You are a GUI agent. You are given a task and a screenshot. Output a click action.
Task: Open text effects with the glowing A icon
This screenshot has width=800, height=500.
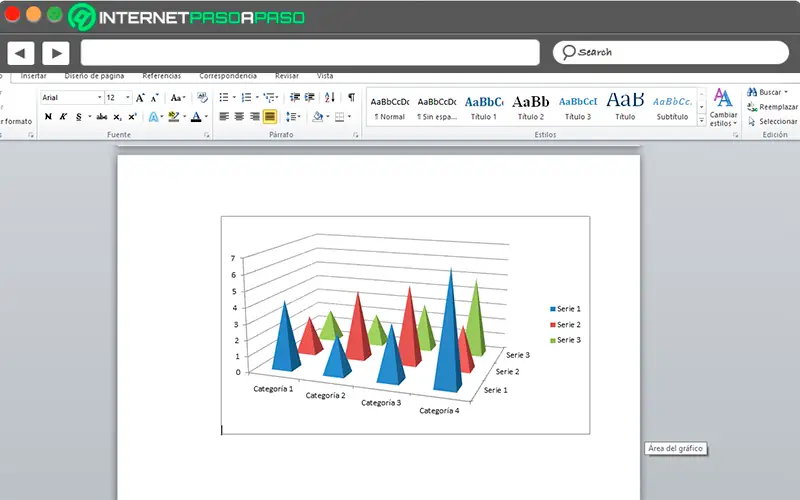(x=153, y=117)
